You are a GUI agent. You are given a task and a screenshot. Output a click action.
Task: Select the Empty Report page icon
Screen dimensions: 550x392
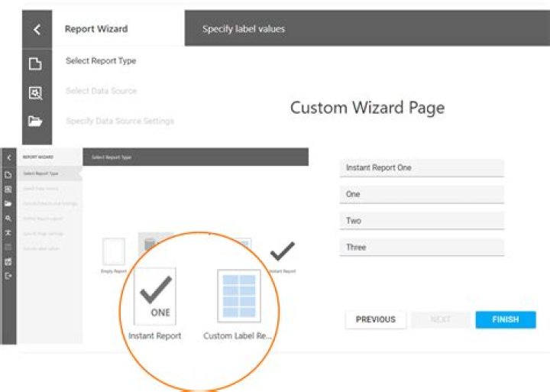[x=114, y=251]
